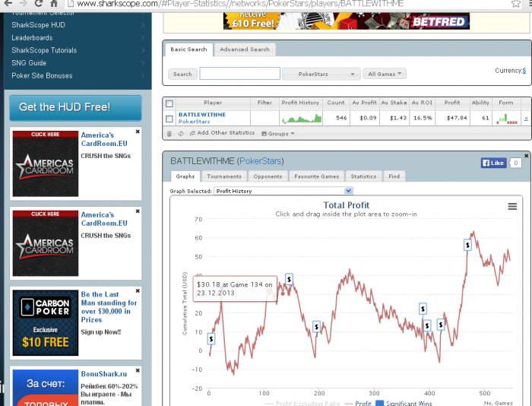This screenshot has width=532, height=406.
Task: Open the Graph Selected Profit History dropdown
Action: pos(283,191)
